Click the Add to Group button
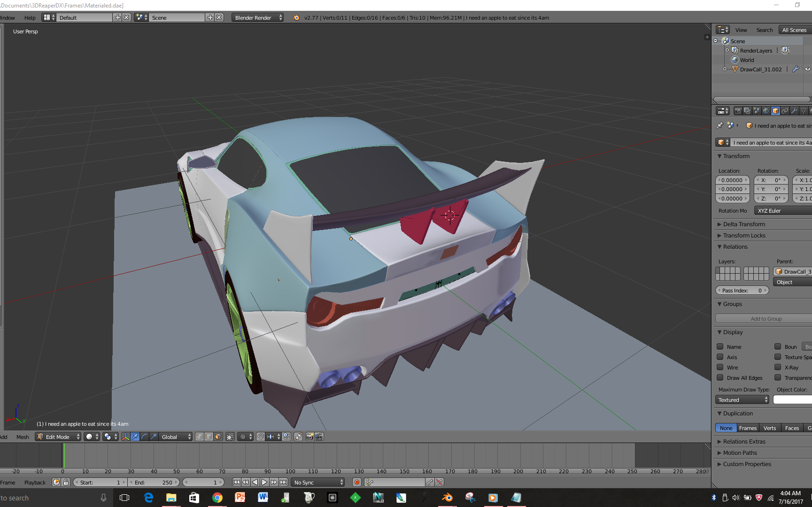812x507 pixels. point(766,319)
